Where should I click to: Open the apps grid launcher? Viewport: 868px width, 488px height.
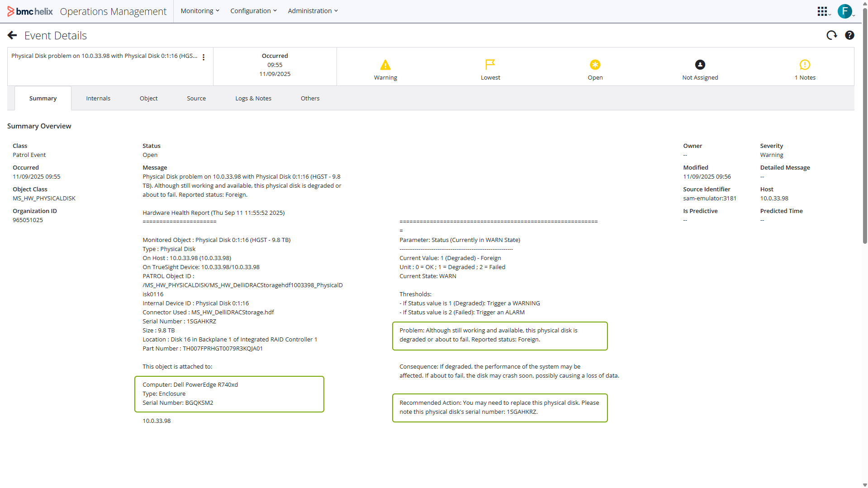pos(822,11)
